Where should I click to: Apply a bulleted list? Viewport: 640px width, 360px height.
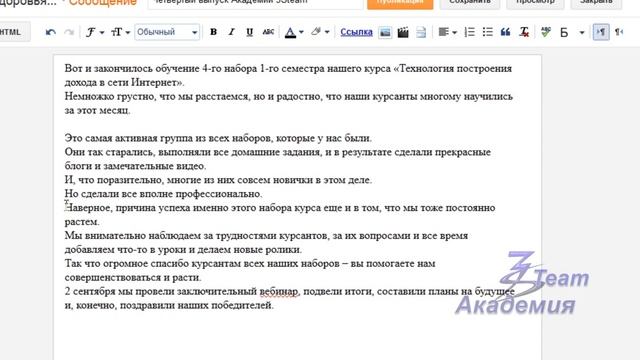click(x=487, y=32)
